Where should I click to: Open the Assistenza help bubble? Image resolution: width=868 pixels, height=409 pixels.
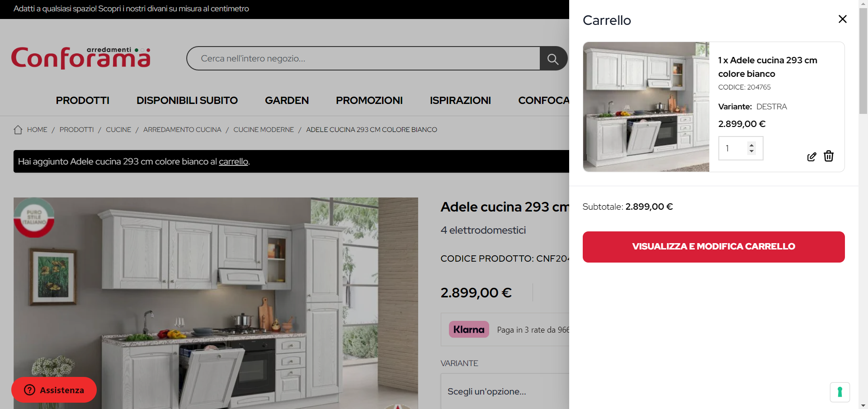(54, 390)
